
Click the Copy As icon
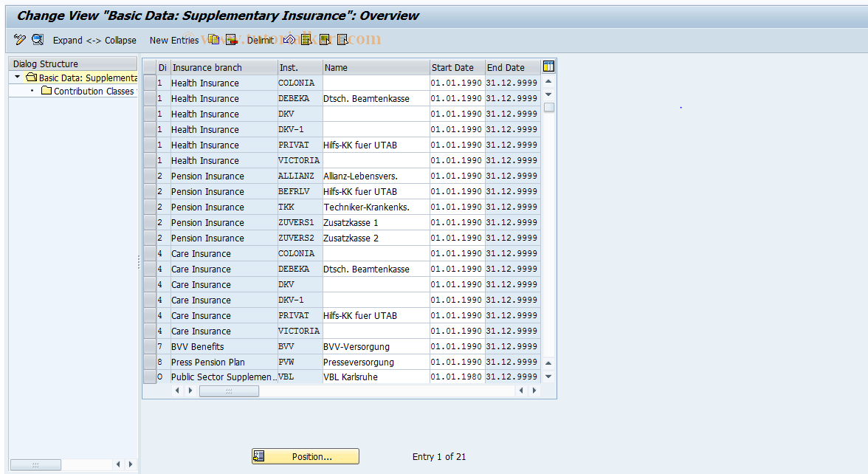(x=214, y=39)
